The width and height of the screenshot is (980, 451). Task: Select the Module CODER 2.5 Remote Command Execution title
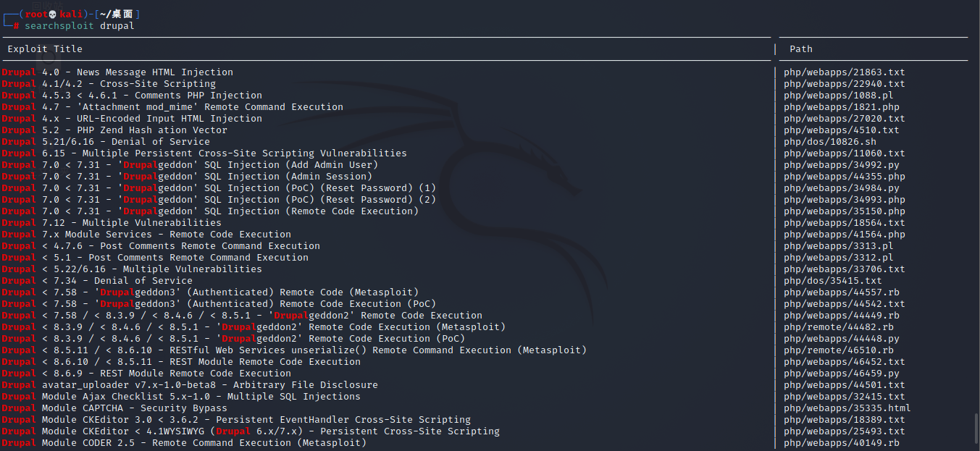pos(184,443)
